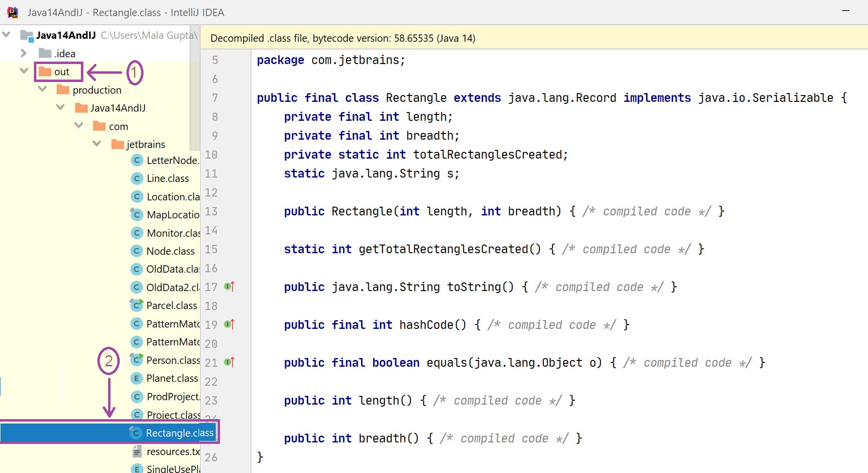
Task: Collapse the production folder node
Action: tap(42, 89)
